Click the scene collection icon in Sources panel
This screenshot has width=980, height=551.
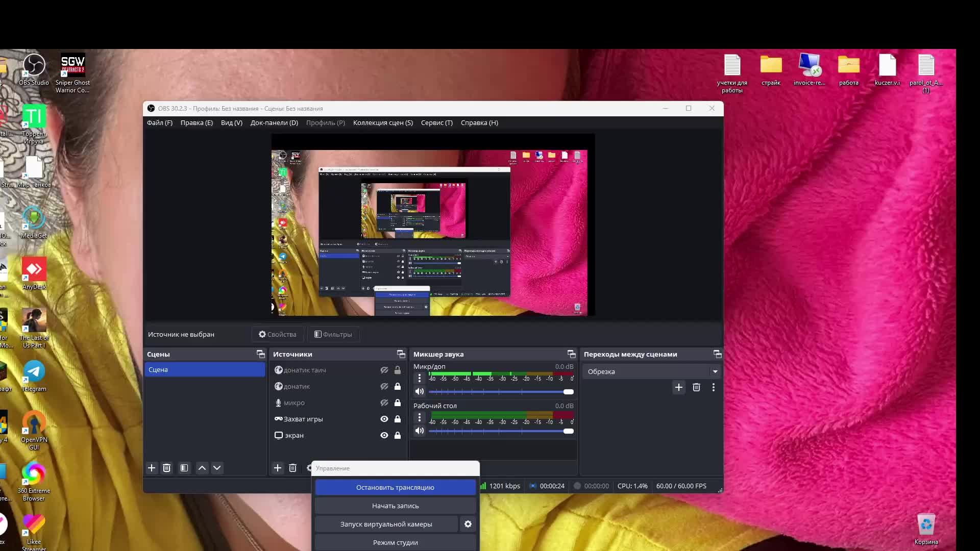coord(401,354)
